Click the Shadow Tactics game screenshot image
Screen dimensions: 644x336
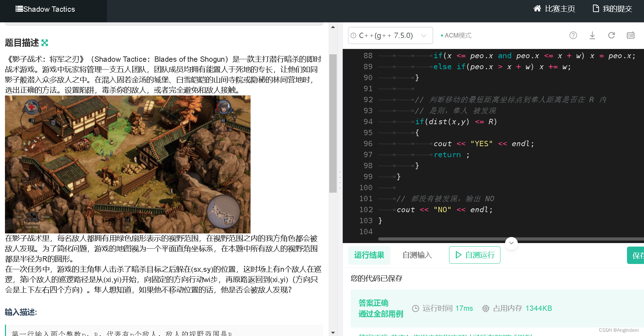[128, 164]
